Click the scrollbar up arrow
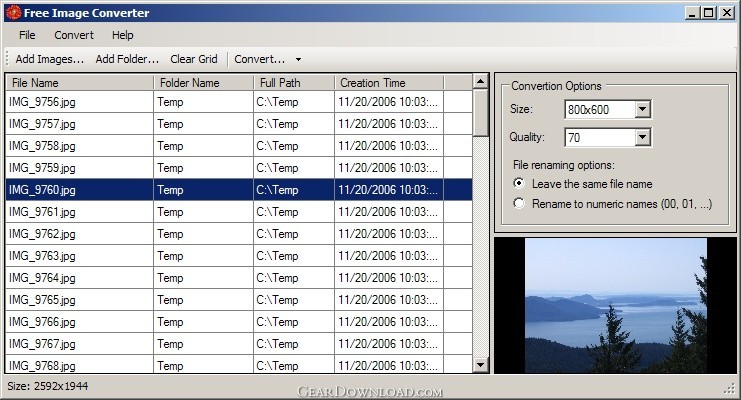The width and height of the screenshot is (741, 400). pos(481,81)
